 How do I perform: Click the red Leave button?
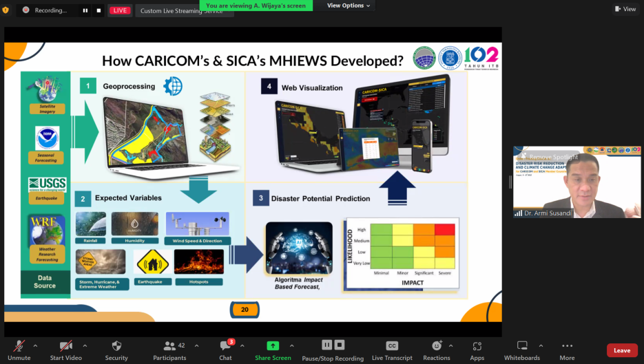click(x=621, y=350)
